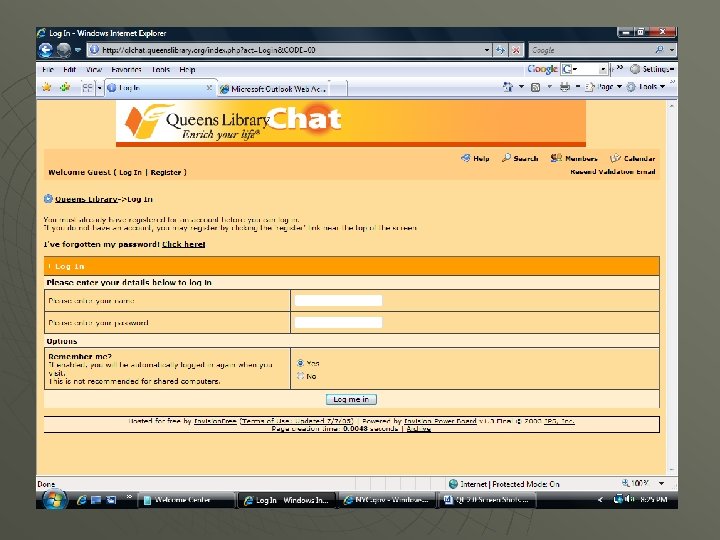Open the Tools command bar menu

[x=646, y=87]
